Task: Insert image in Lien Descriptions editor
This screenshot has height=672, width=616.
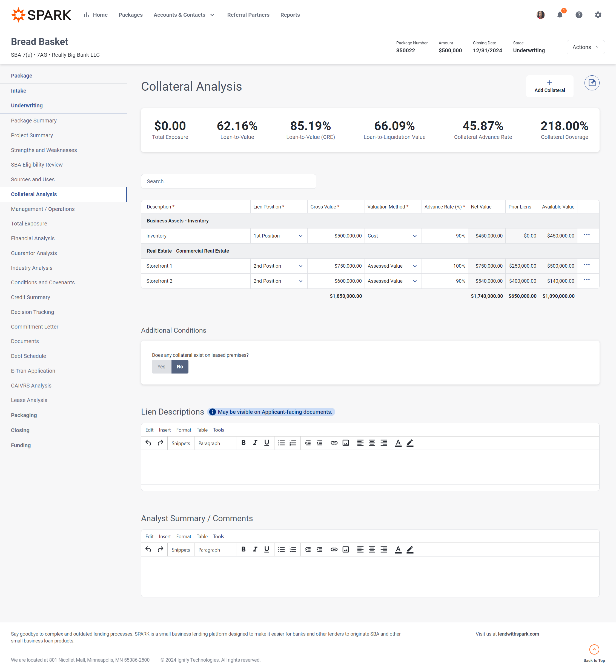Action: [346, 443]
